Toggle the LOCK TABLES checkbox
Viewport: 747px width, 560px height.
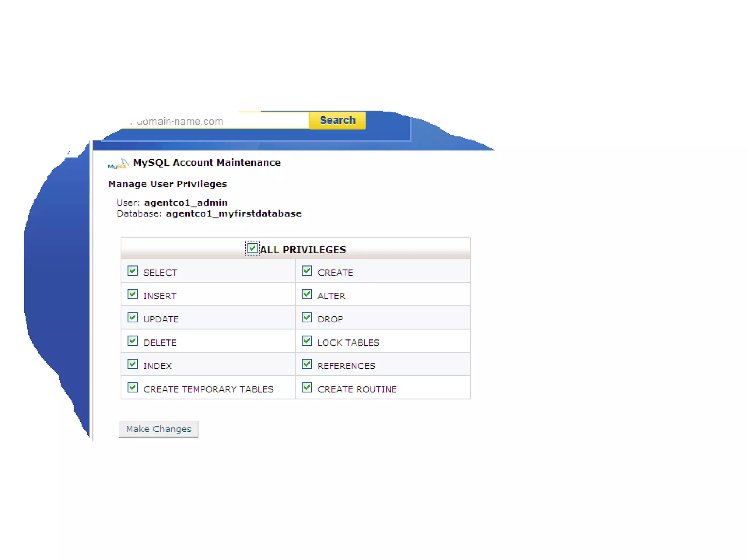[307, 341]
